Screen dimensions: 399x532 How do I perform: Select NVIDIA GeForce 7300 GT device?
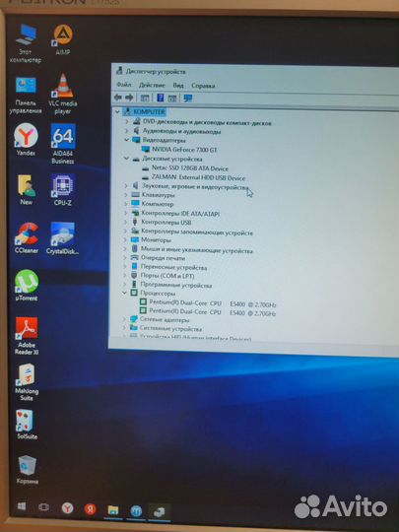pyautogui.click(x=184, y=150)
